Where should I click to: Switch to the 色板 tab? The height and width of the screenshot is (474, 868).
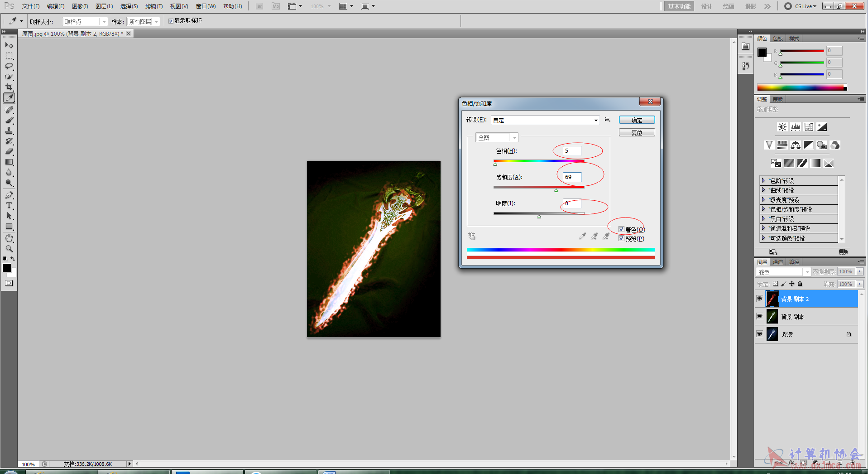coord(778,39)
